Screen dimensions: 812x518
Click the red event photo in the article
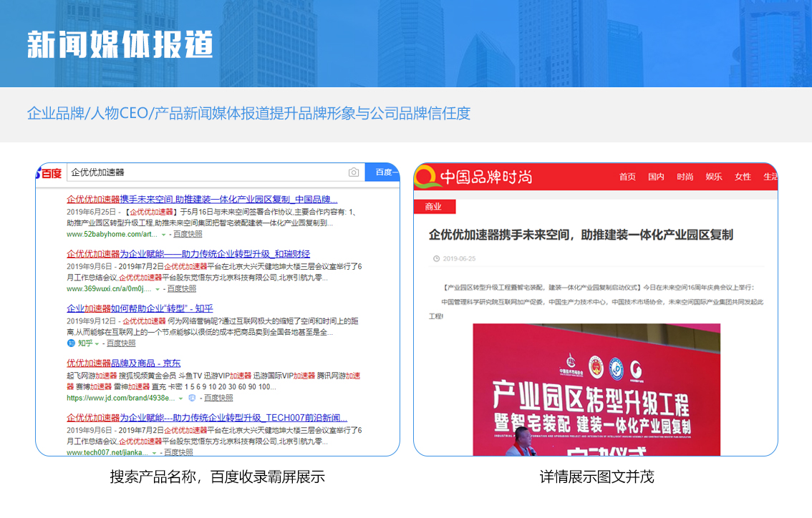pos(596,390)
